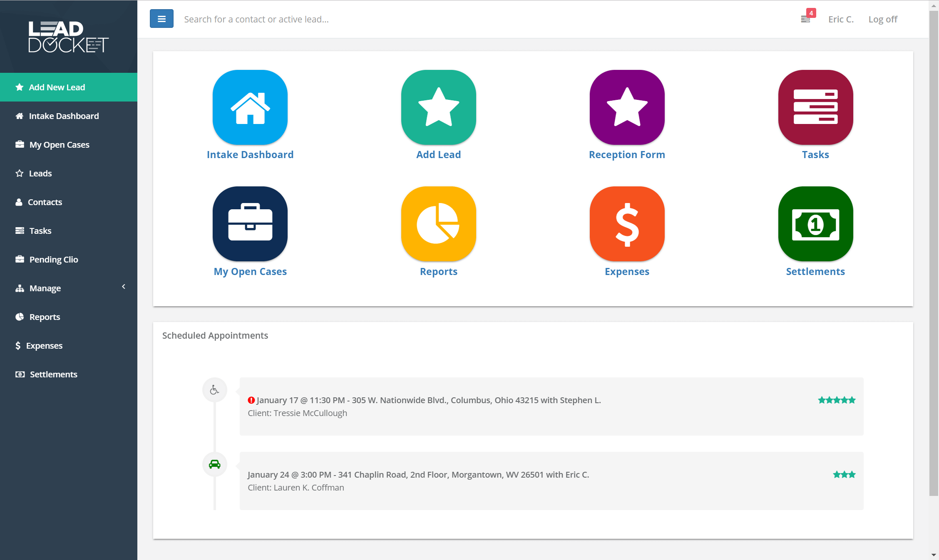Go to Pending Clio in the sidebar

pos(54,260)
